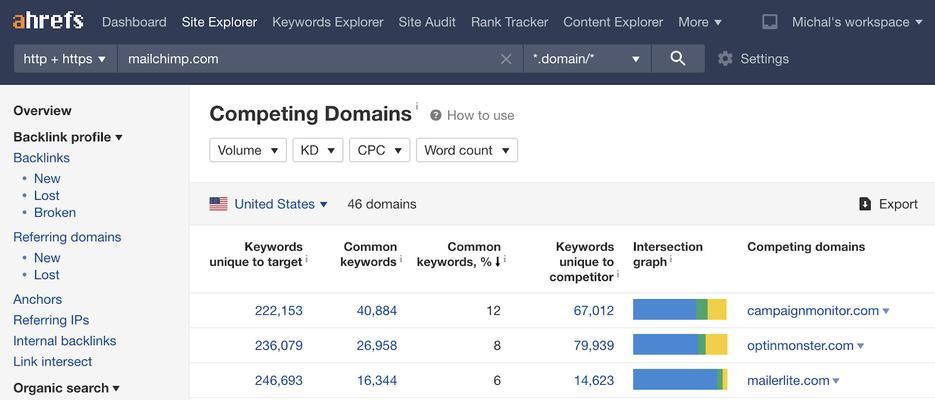Click the United States flag icon
This screenshot has width=935, height=400.
point(218,204)
